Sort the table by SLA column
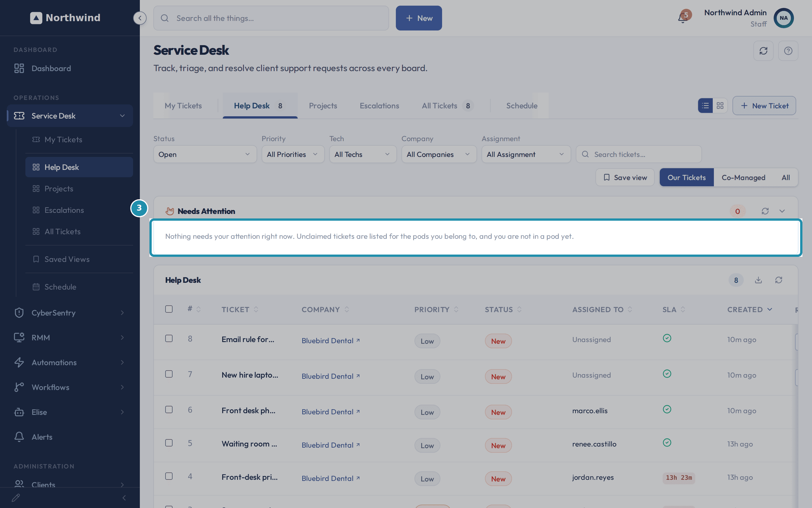812x508 pixels. [x=674, y=309]
